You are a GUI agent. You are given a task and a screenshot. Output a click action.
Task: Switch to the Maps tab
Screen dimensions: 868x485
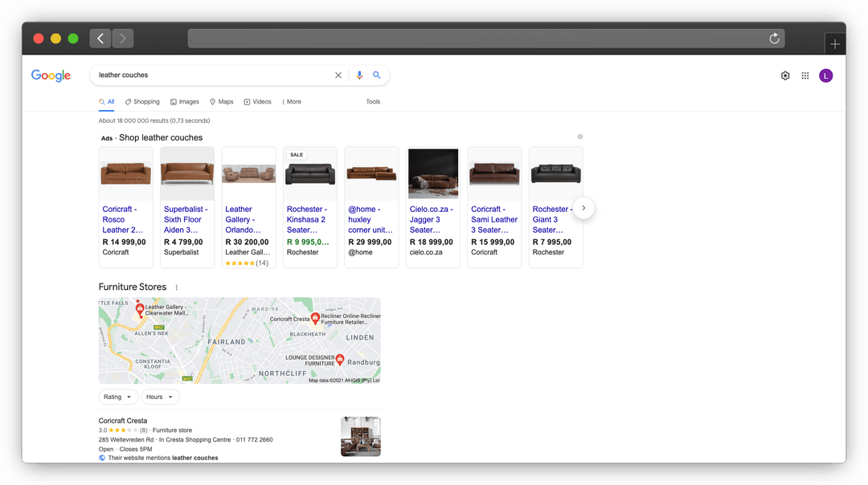222,102
